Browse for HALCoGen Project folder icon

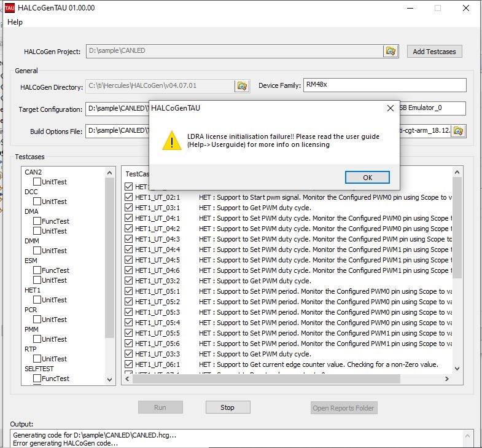(x=391, y=51)
